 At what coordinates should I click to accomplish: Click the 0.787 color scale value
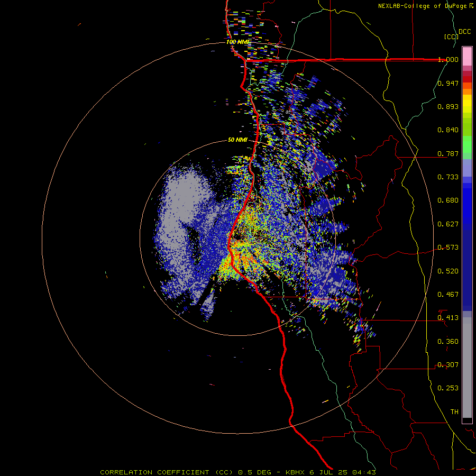[x=448, y=153]
